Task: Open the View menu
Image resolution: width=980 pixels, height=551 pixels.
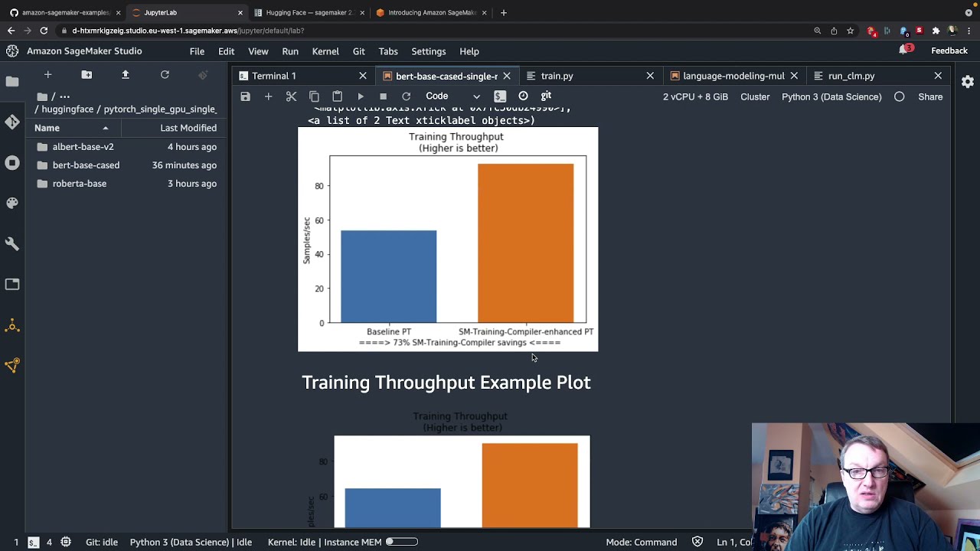Action: click(258, 51)
